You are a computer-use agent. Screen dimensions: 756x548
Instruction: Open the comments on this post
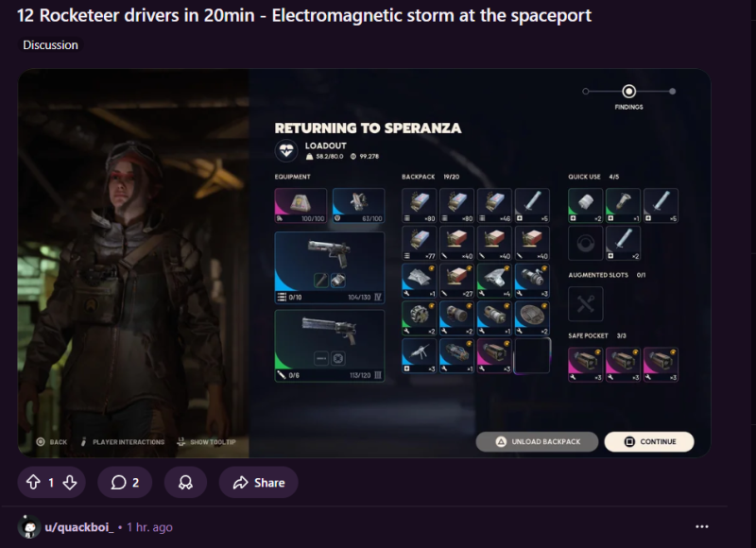click(125, 483)
